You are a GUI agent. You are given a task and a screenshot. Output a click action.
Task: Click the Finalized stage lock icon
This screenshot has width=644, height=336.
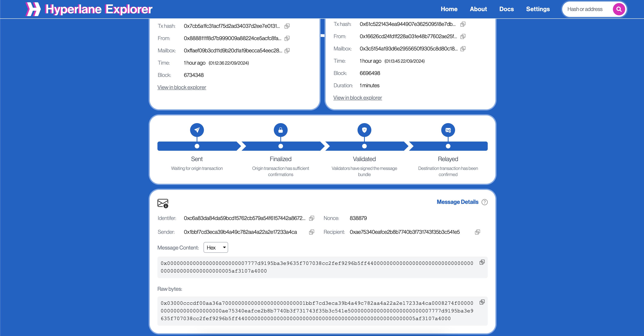(x=281, y=130)
